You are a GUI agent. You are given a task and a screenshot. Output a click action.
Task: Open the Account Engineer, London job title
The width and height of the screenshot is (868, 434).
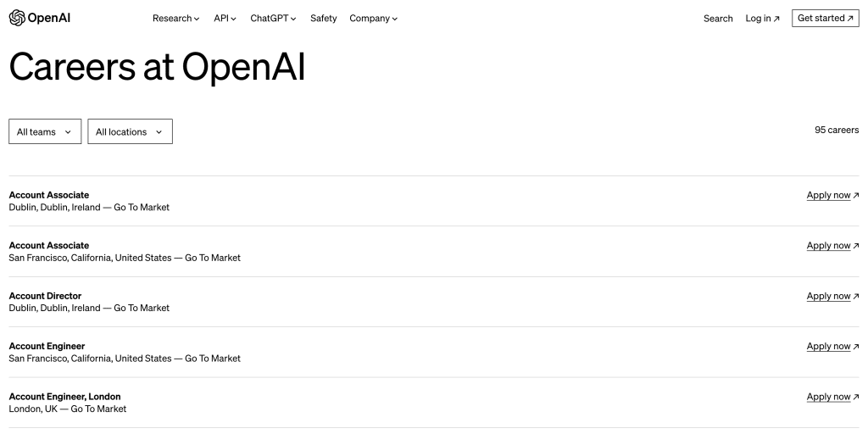point(64,397)
